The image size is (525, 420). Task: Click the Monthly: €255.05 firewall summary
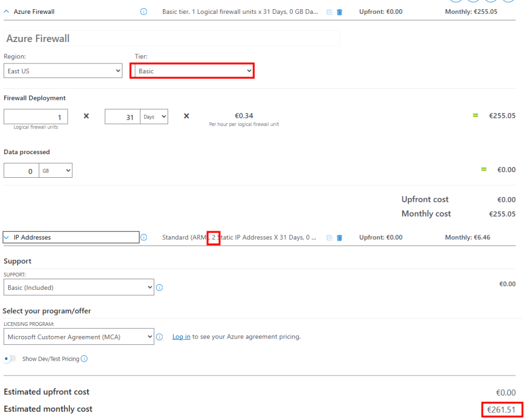pos(471,12)
